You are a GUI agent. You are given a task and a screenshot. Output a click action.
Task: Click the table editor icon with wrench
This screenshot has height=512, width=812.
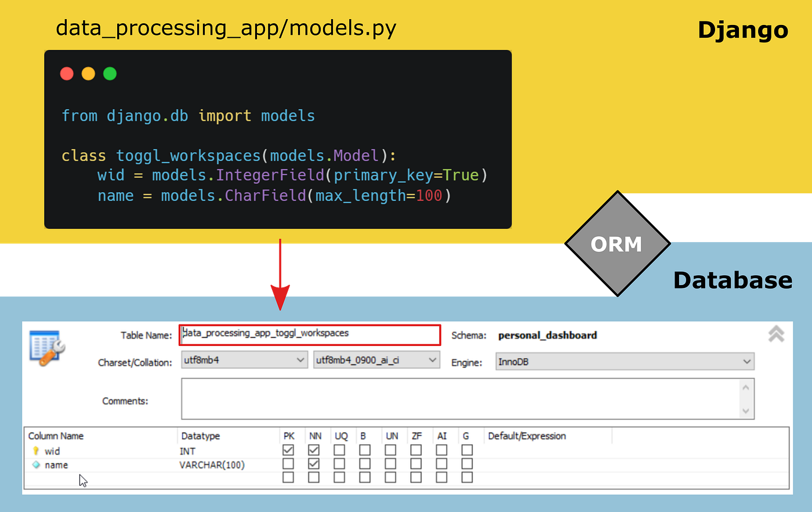coord(48,348)
